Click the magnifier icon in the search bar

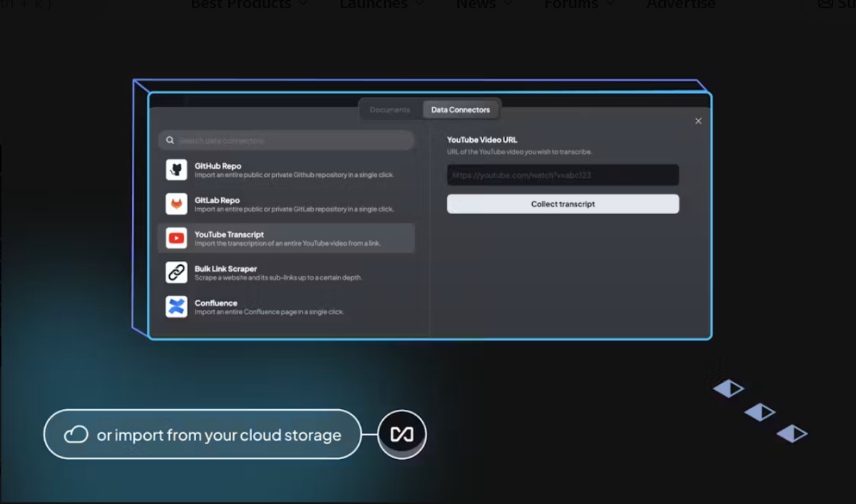tap(170, 140)
